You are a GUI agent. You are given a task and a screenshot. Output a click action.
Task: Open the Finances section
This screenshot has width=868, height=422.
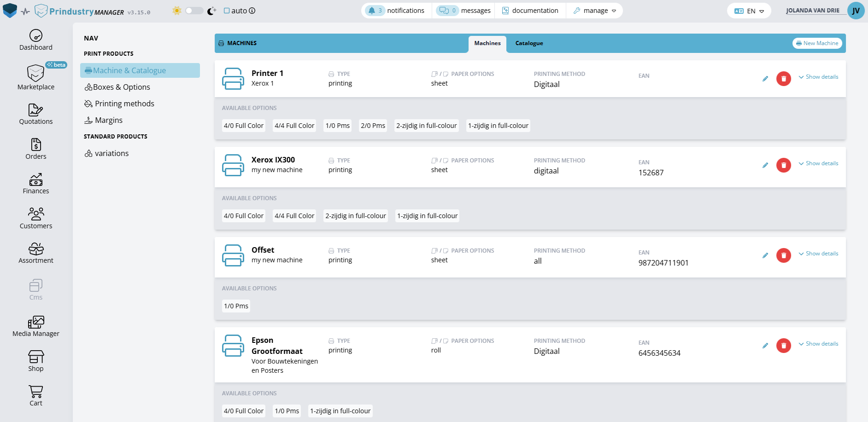36,184
